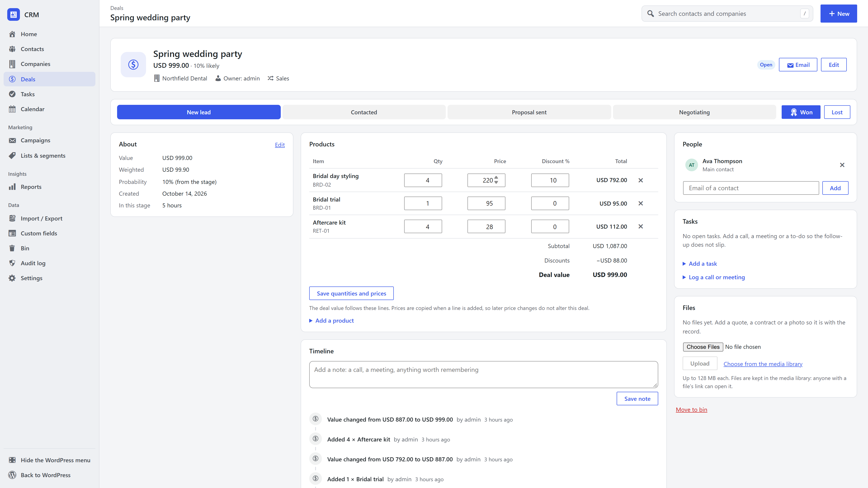
Task: Click Edit in the About card
Action: click(280, 145)
